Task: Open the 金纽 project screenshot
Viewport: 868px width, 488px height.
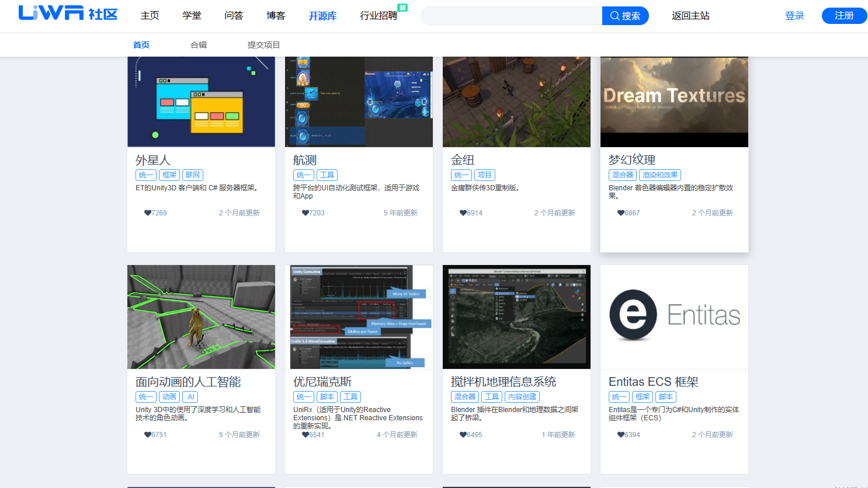Action: click(x=516, y=102)
